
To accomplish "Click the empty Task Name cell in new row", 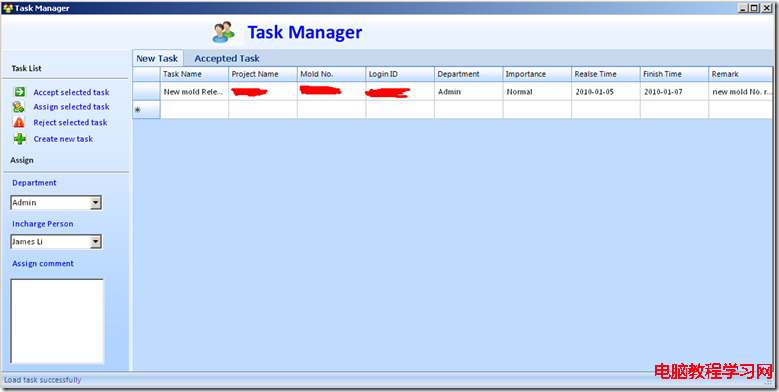I will [194, 110].
